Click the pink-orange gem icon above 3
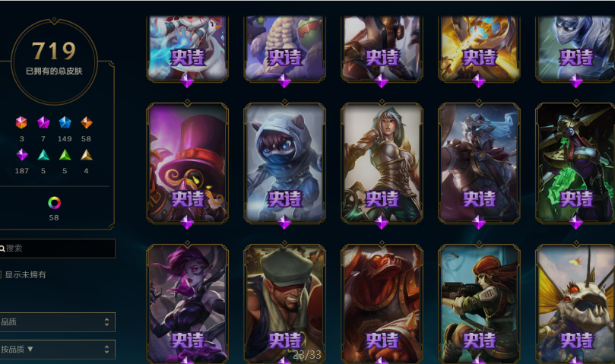The height and width of the screenshot is (364, 615). [x=21, y=123]
